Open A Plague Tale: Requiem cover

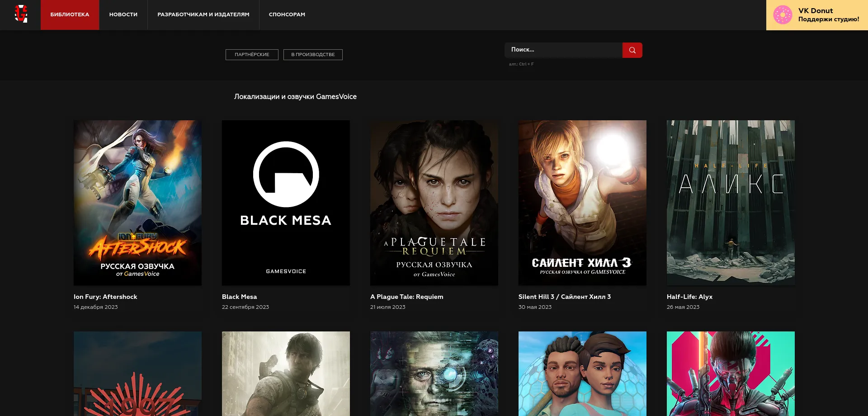434,203
